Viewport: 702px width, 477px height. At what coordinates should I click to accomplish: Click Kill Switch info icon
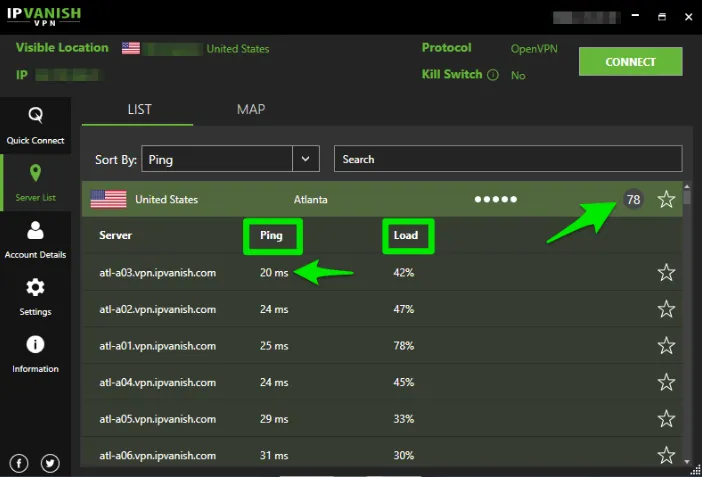[x=492, y=75]
